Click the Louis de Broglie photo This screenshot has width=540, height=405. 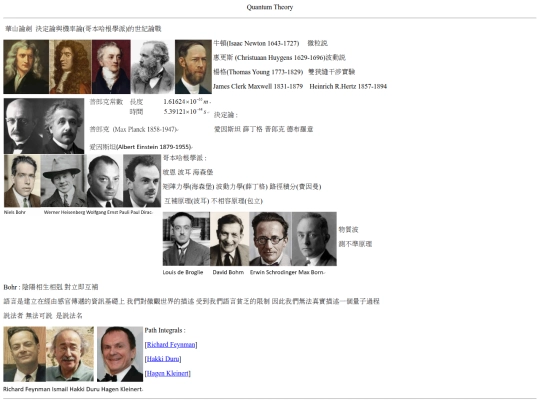(186, 239)
